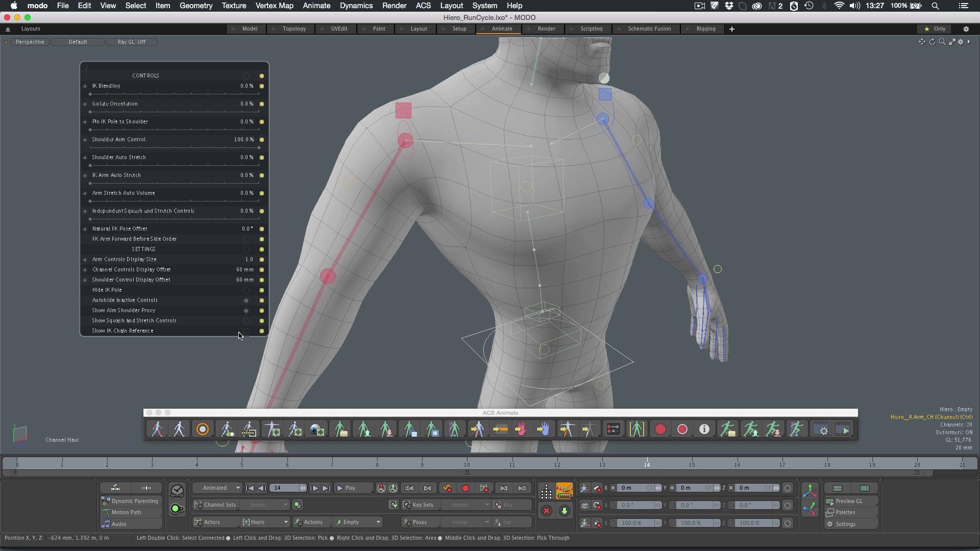Click the viewport zoom magnifier icon

coord(942,42)
